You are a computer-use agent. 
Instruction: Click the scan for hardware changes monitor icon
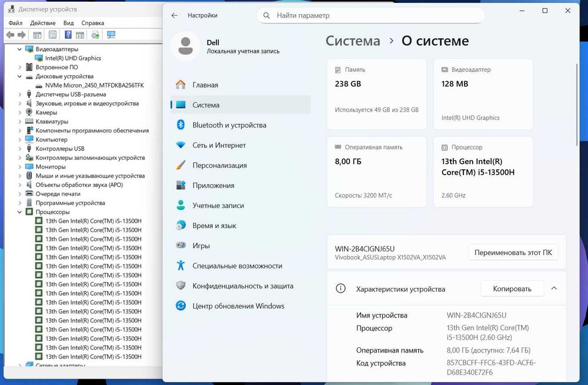click(x=111, y=35)
